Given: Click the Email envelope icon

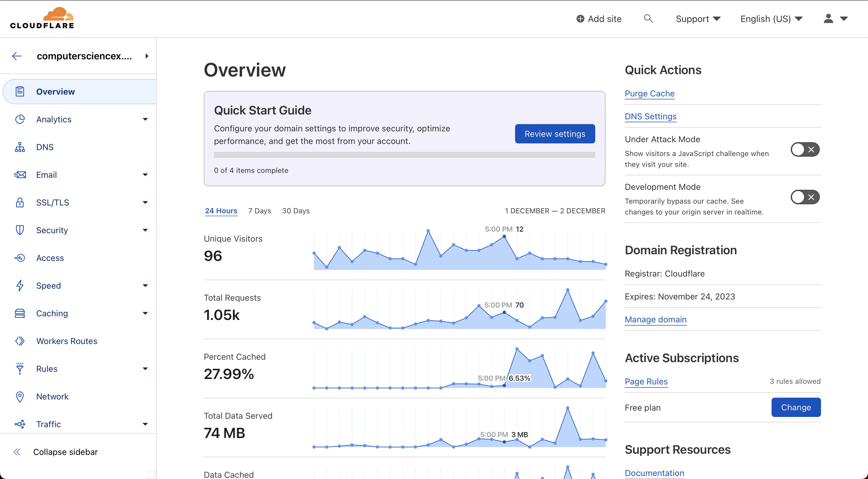Looking at the screenshot, I should [x=20, y=175].
